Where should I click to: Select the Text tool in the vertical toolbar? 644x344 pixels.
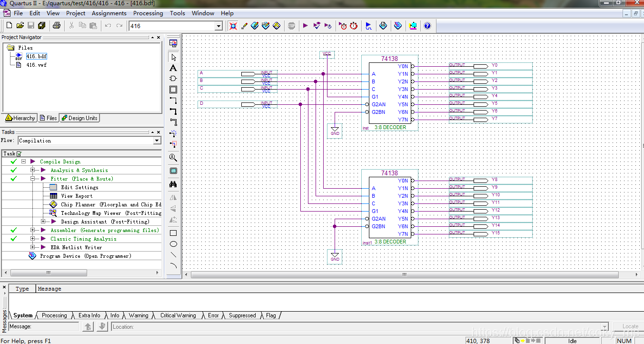click(173, 68)
